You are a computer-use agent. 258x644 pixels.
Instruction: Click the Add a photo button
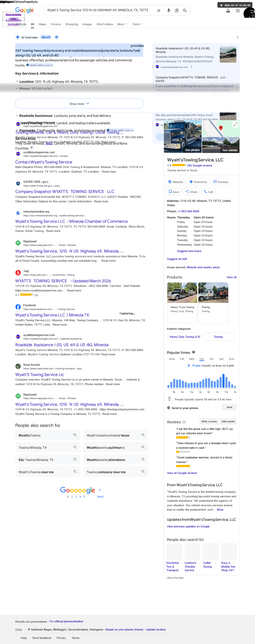click(228, 421)
